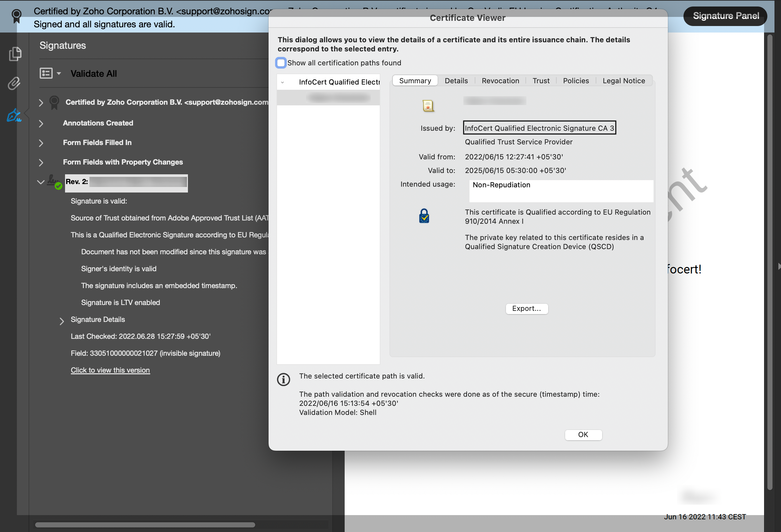Screen dimensions: 781x532
Task: Collapse the InfoCert Qualified certificate chain
Action: click(x=283, y=82)
